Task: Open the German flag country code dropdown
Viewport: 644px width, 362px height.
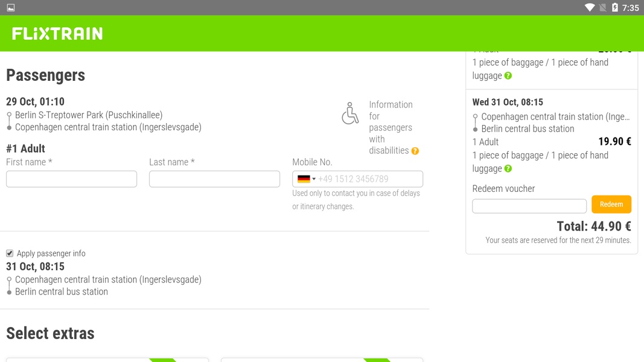Action: (x=307, y=179)
